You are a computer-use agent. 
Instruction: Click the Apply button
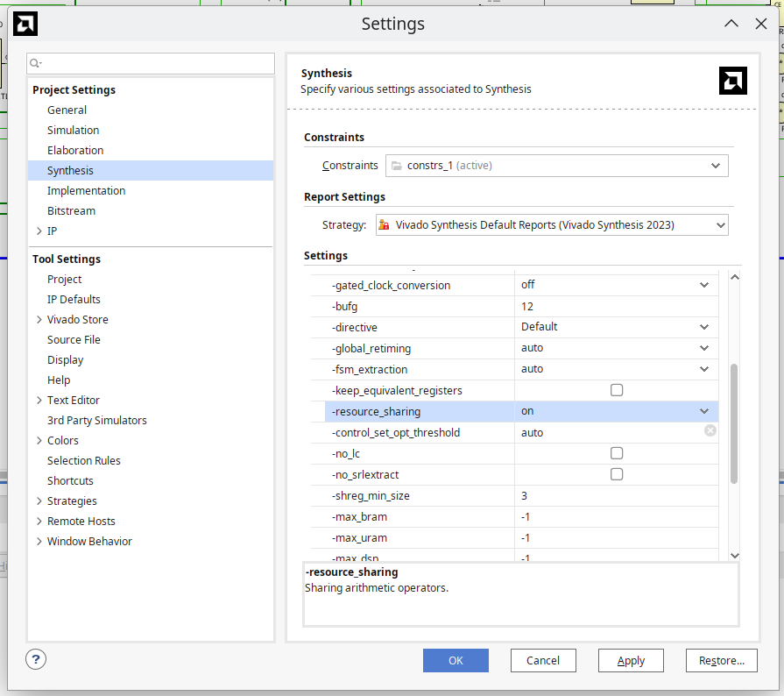point(631,660)
